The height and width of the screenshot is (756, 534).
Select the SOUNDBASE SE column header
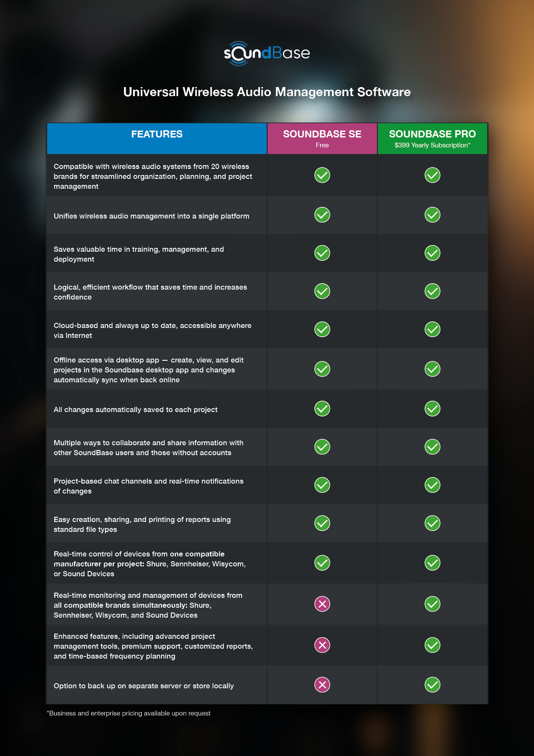[322, 134]
